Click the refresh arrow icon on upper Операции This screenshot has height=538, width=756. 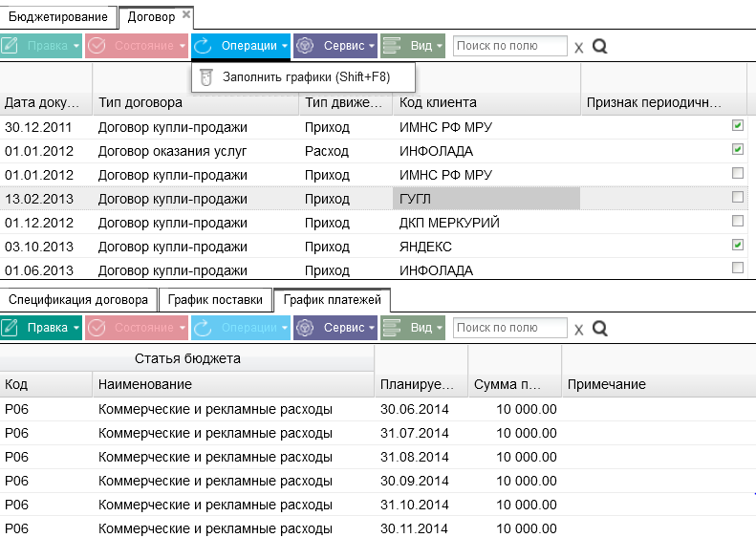coord(203,46)
